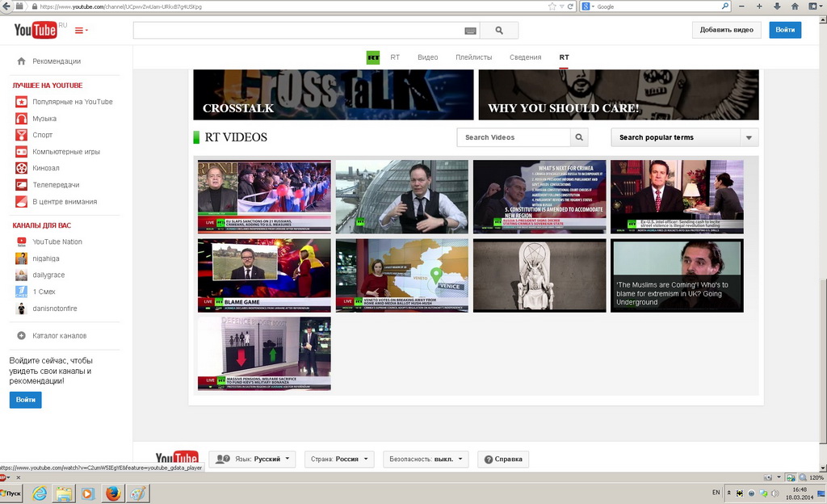Open the Defence Budget Boost video thumbnail

(x=264, y=354)
